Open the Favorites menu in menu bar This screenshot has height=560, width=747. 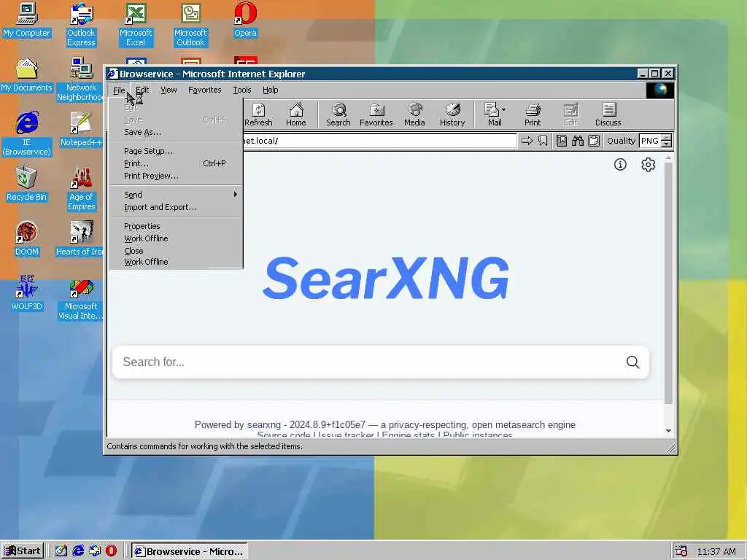205,90
